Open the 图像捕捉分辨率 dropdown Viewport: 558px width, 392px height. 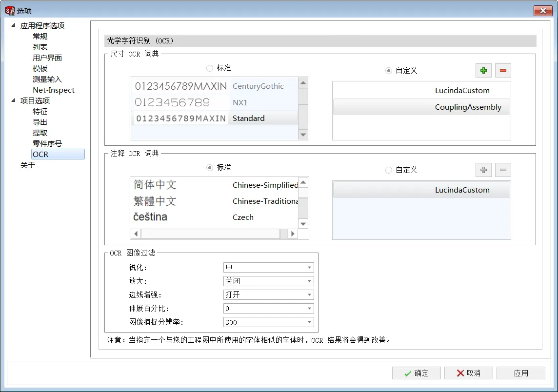[x=268, y=322]
